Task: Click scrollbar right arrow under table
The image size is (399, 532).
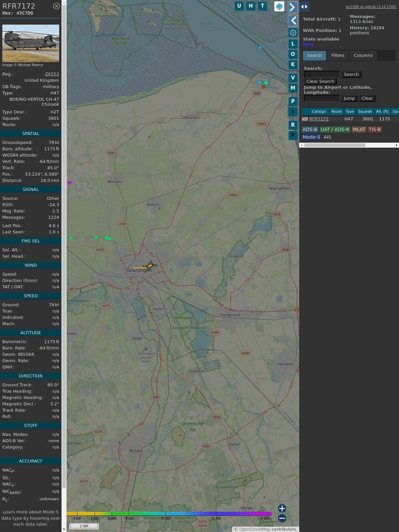Action: click(x=397, y=145)
